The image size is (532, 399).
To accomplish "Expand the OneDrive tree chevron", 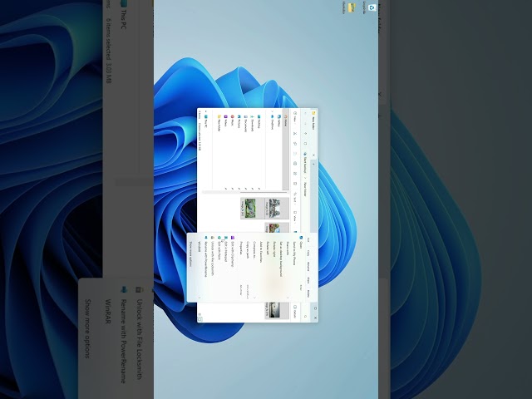I will 272,111.
